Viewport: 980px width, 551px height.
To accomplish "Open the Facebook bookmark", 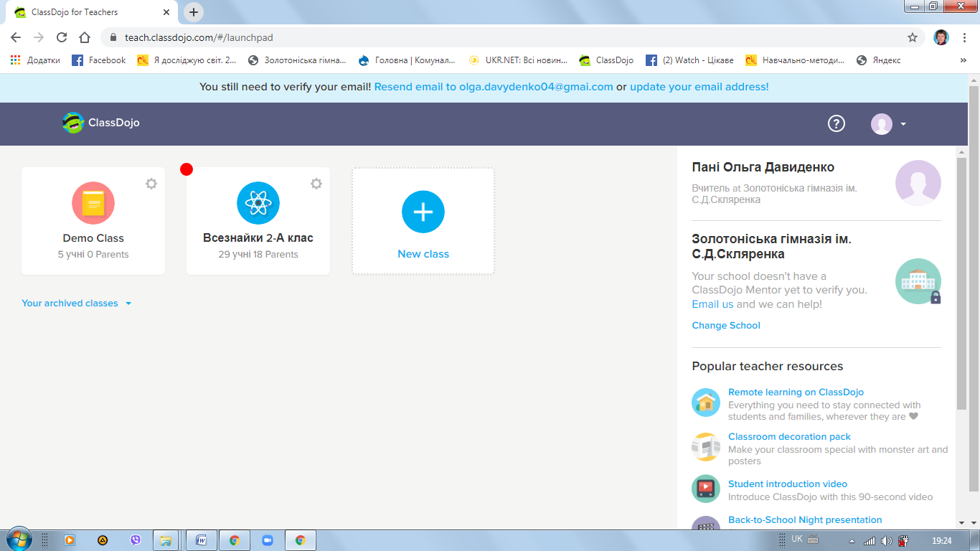I will pos(99,60).
